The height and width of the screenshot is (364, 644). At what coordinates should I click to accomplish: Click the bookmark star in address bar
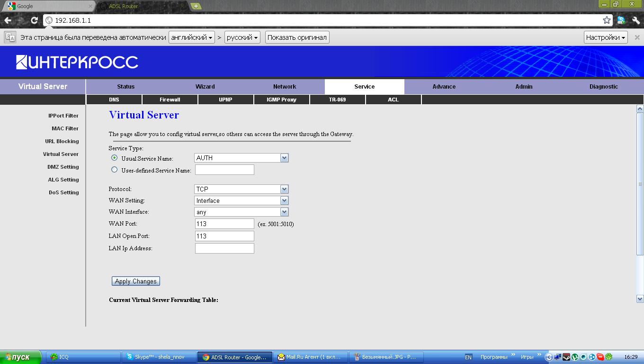[x=607, y=20]
